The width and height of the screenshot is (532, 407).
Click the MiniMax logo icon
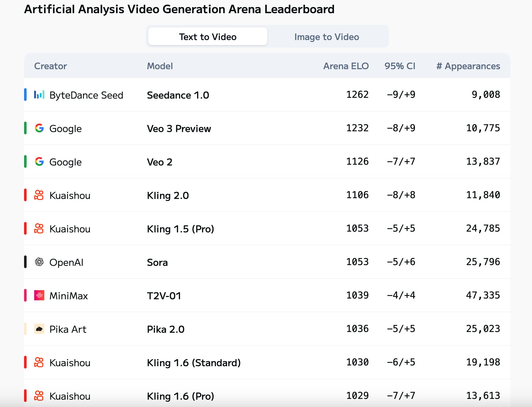tap(39, 295)
